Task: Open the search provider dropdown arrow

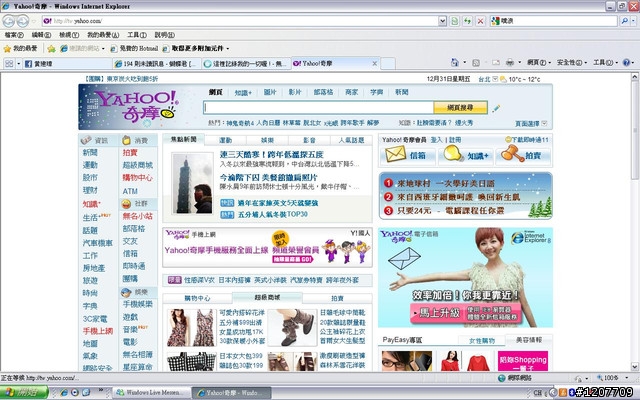Action: [x=632, y=21]
